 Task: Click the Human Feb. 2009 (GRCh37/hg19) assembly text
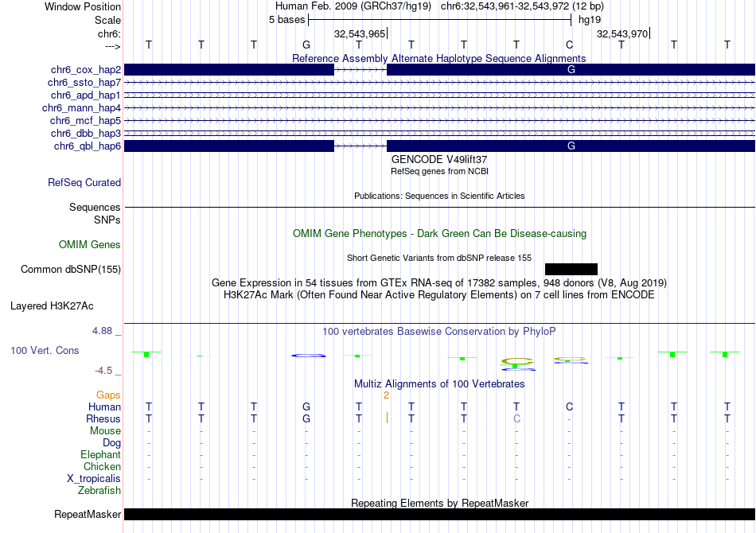(x=353, y=6)
